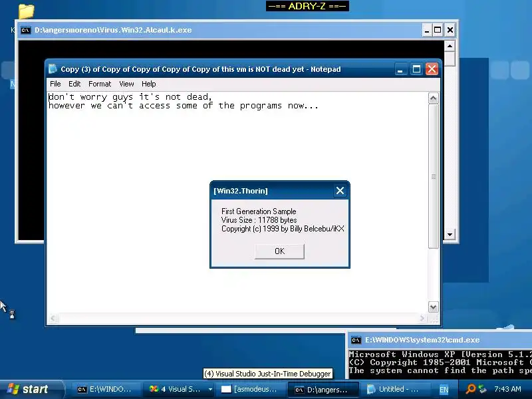Minimize the Notepad window

pos(400,69)
